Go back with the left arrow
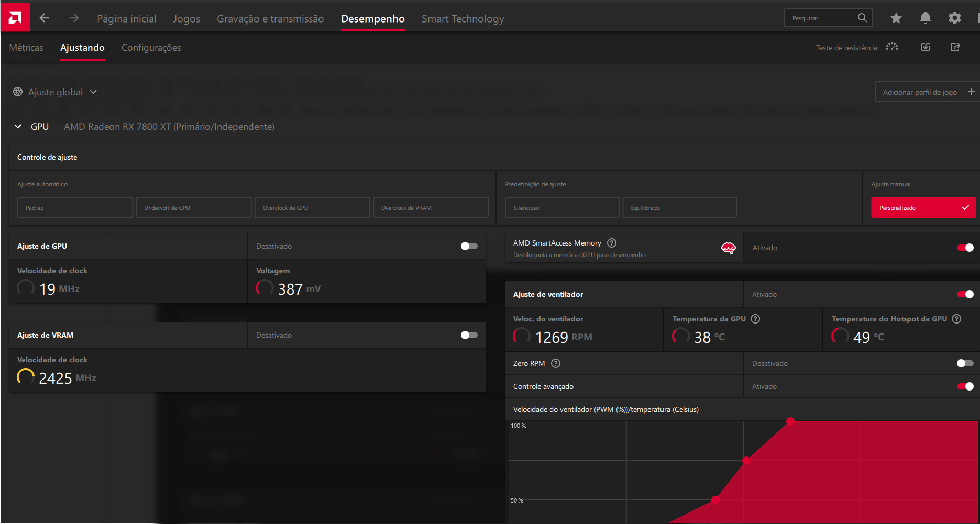The image size is (980, 524). tap(45, 18)
